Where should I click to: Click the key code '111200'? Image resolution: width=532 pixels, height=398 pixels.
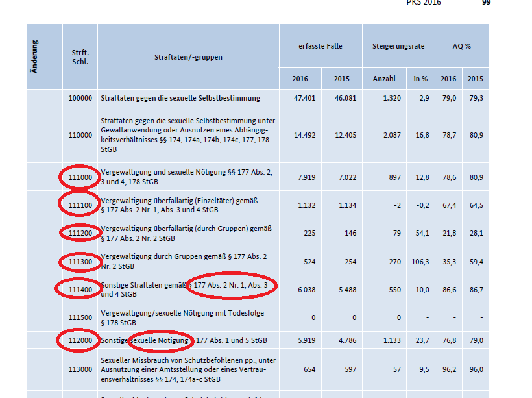80,233
